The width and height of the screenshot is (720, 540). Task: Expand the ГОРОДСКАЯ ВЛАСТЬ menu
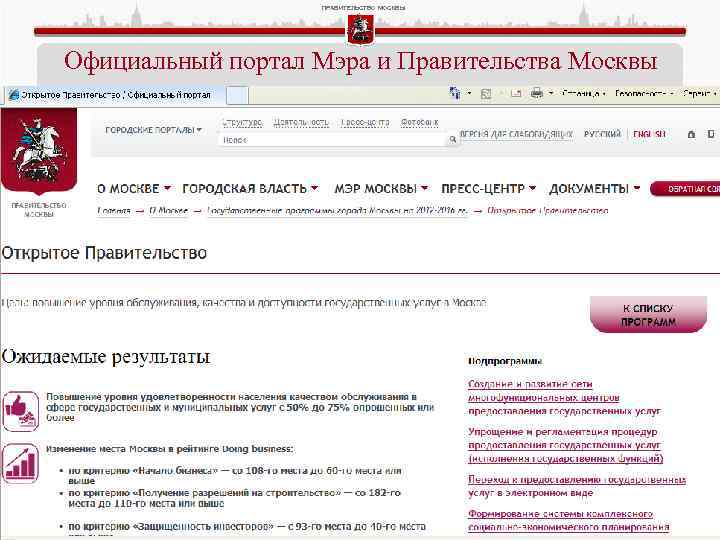click(250, 189)
